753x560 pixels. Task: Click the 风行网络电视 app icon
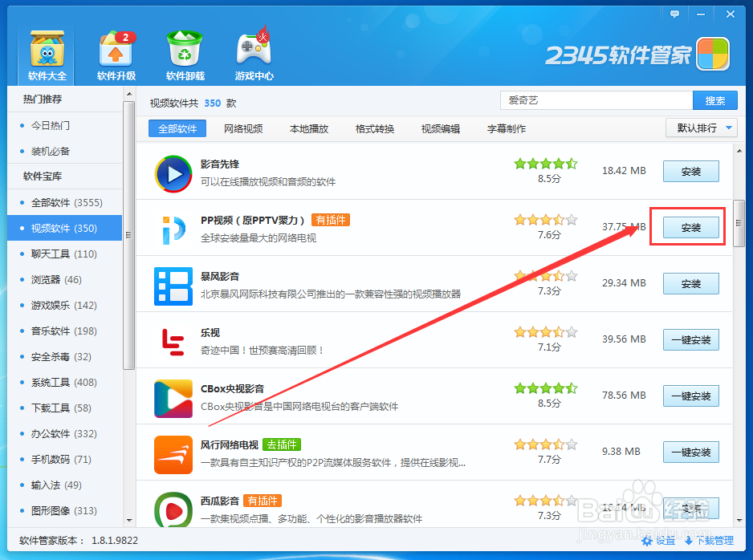tap(173, 454)
